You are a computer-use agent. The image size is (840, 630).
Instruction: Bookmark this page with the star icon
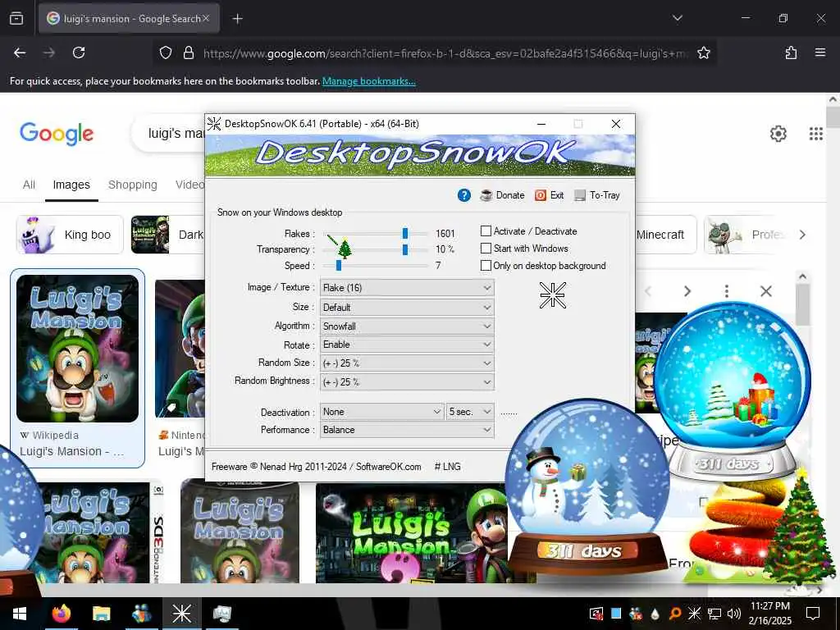[x=703, y=52]
